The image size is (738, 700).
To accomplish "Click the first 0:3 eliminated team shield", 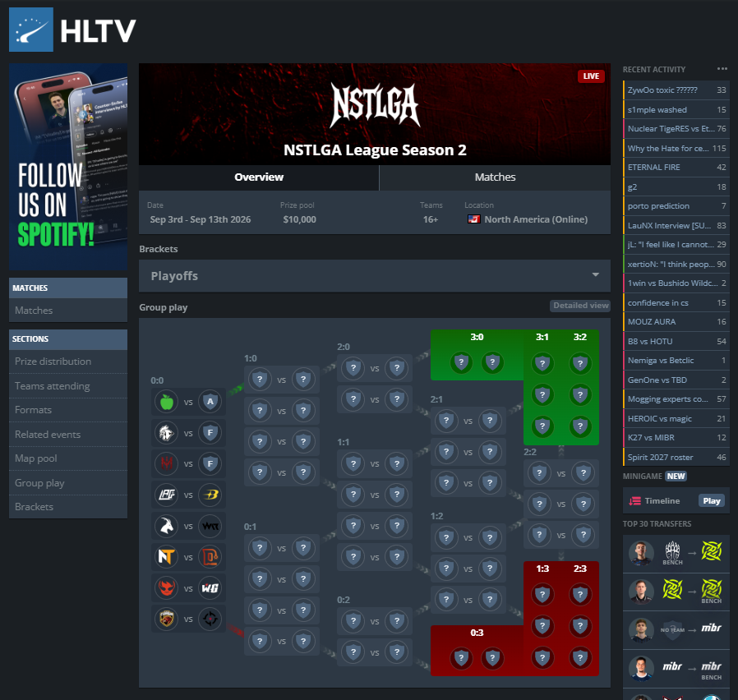I will click(461, 657).
